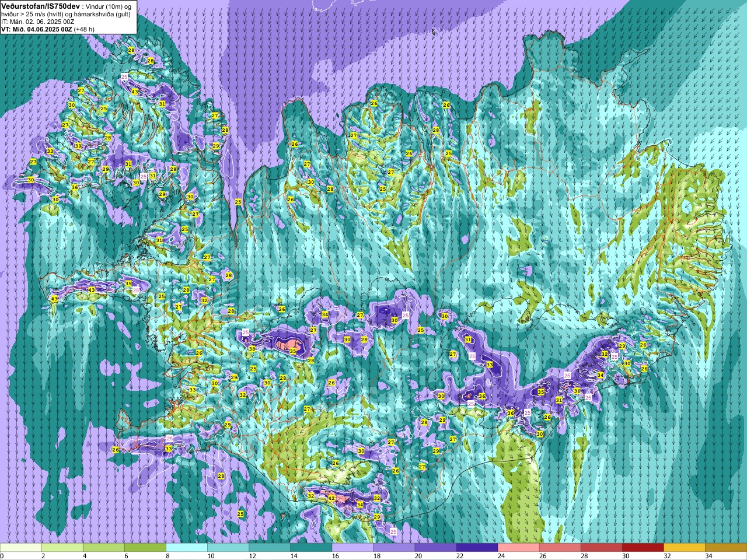747x560 pixels.
Task: Click the red 28–30 legend swatch
Action: pyautogui.click(x=601, y=548)
